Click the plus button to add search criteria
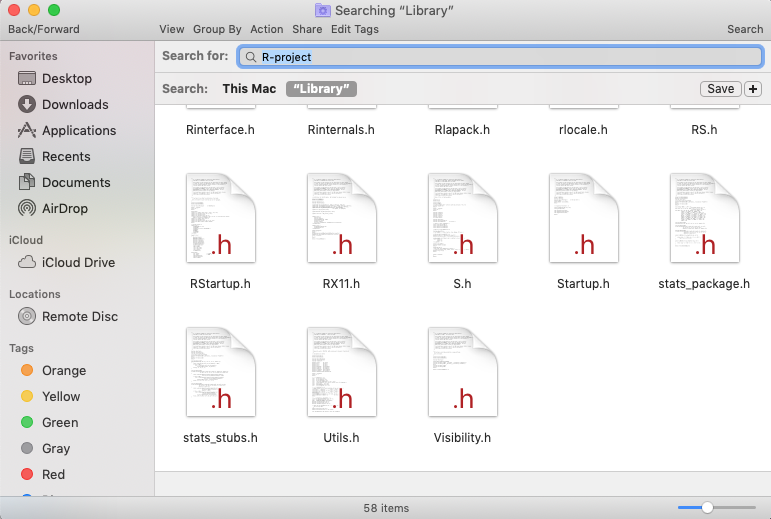Viewport: 771px width, 519px height. click(x=752, y=89)
